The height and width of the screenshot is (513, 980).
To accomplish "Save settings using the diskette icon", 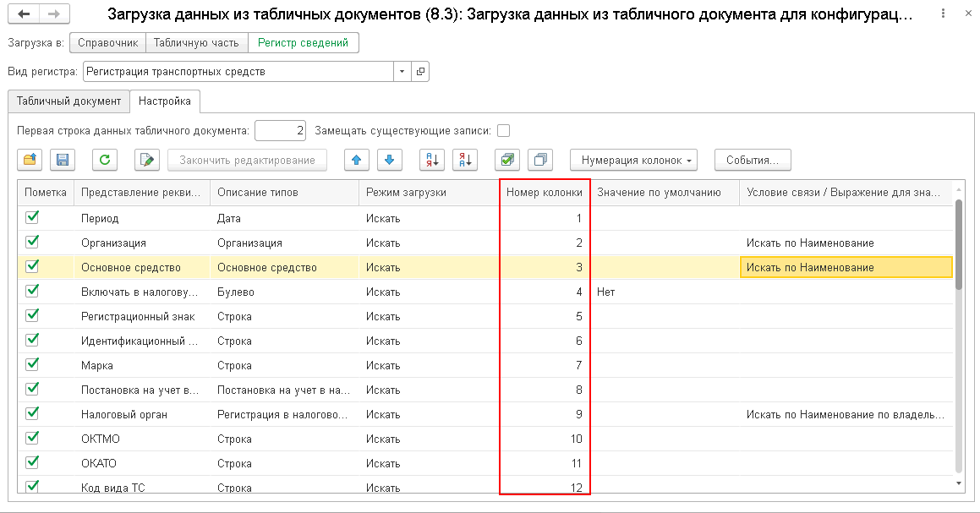I will (x=63, y=160).
